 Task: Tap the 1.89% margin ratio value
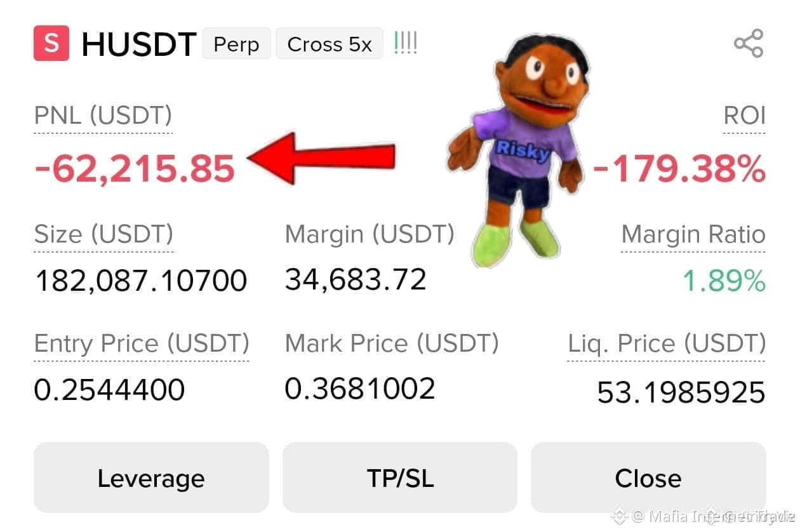click(x=724, y=281)
